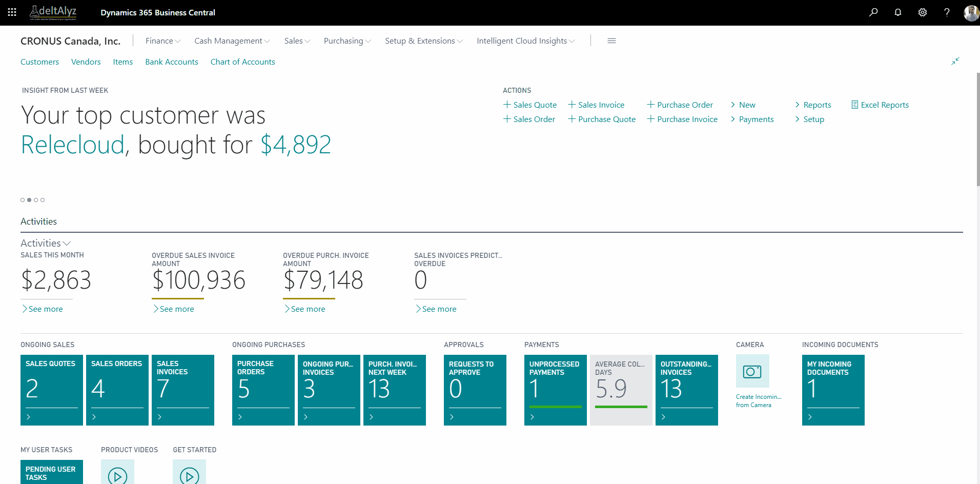Open Outstanding Invoices tile
This screenshot has height=484, width=980.
coord(687,390)
